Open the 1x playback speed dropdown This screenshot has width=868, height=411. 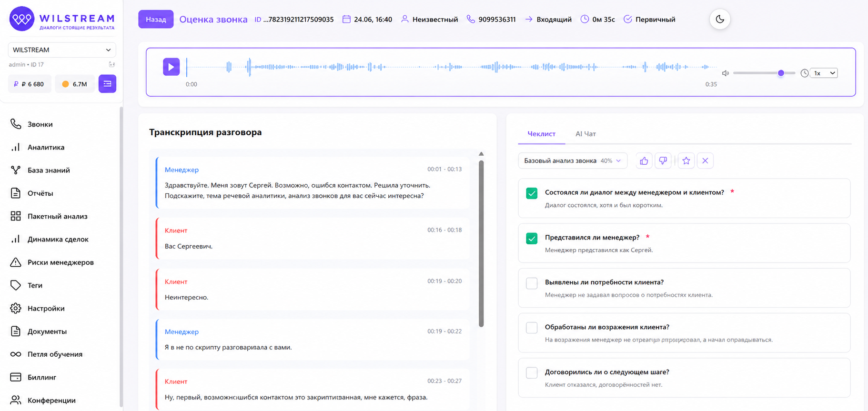(824, 73)
